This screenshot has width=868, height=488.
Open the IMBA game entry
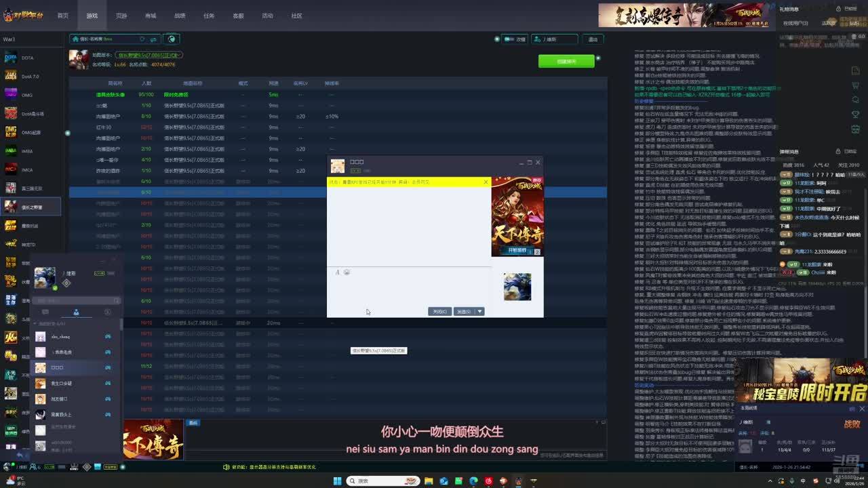coord(31,151)
